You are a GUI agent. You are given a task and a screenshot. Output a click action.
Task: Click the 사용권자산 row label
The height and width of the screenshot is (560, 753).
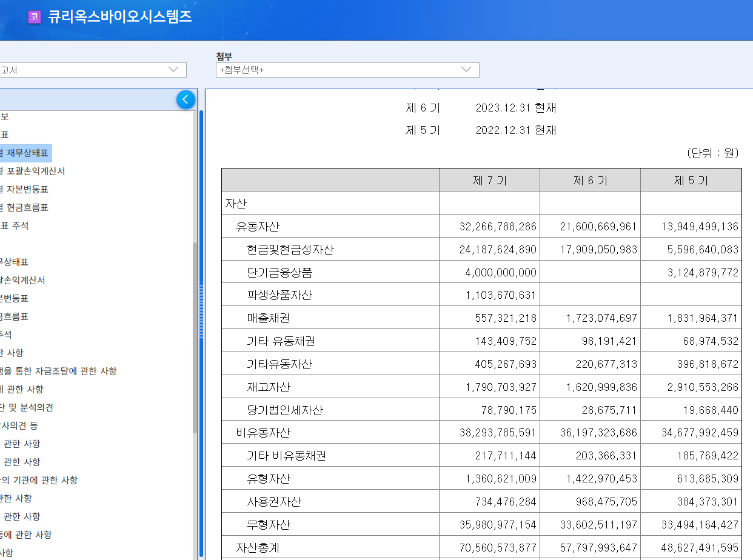click(x=274, y=501)
